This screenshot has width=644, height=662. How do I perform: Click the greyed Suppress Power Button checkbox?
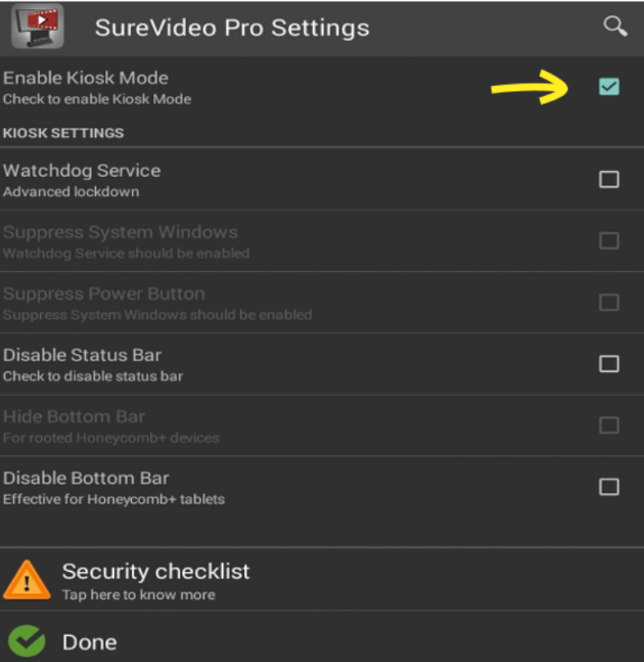click(x=609, y=302)
